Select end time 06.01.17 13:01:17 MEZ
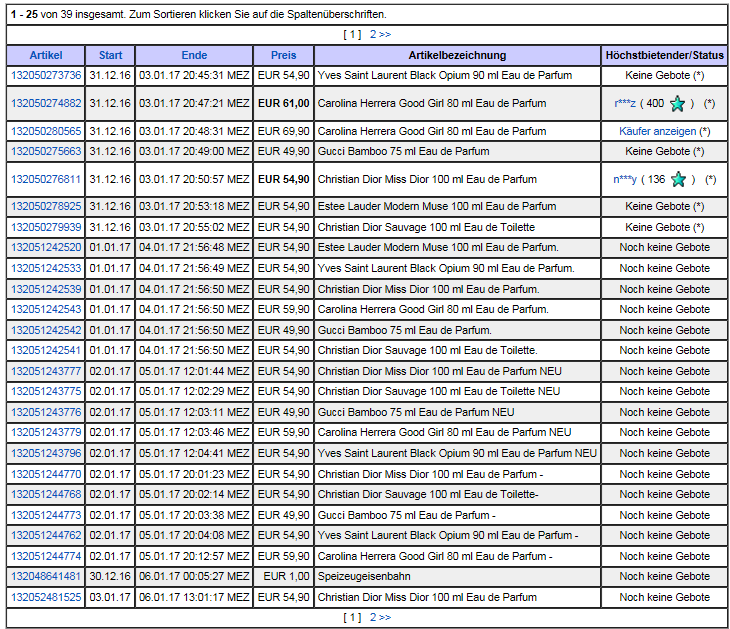730x629 pixels. pos(194,597)
